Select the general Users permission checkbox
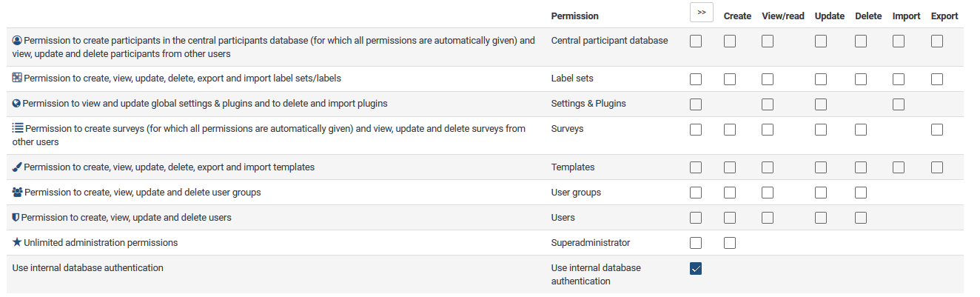 point(696,218)
